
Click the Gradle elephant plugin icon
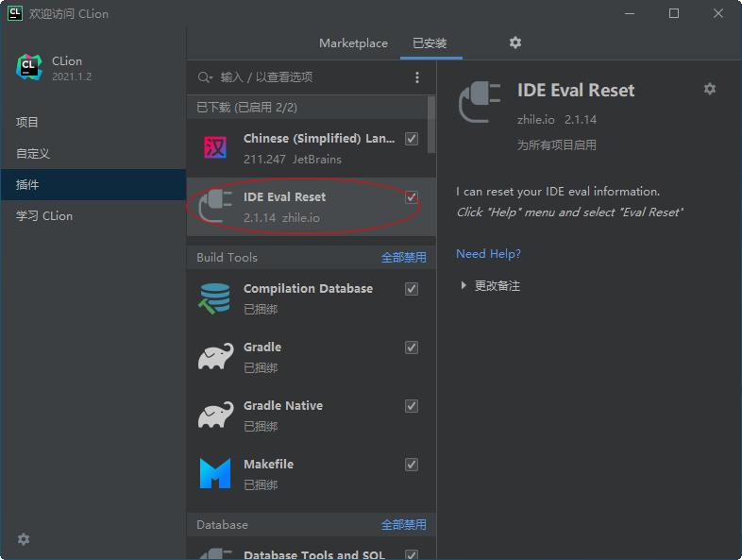(214, 357)
